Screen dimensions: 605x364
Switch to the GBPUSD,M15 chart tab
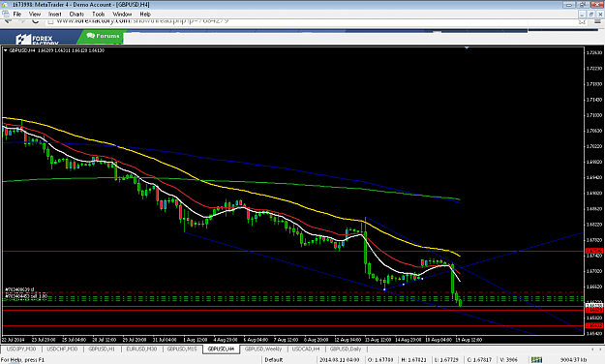pos(182,349)
